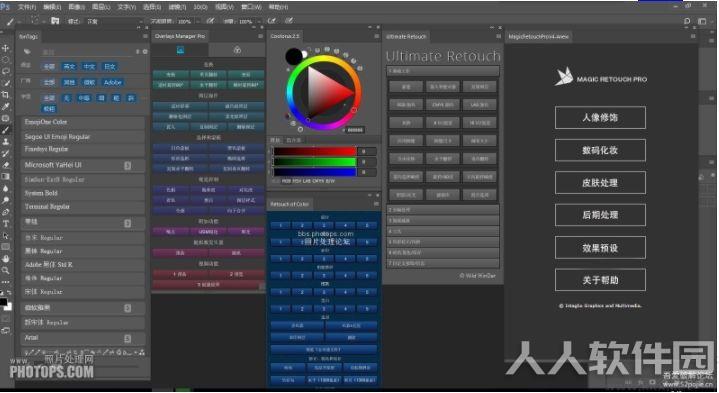Toggle the 微软 vendor filter tag

(89, 83)
